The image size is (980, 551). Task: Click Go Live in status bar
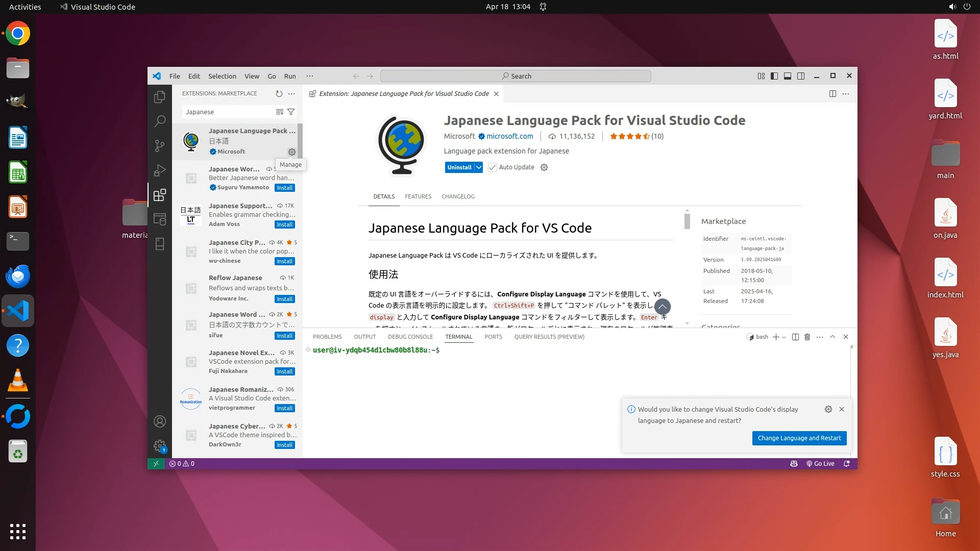820,464
